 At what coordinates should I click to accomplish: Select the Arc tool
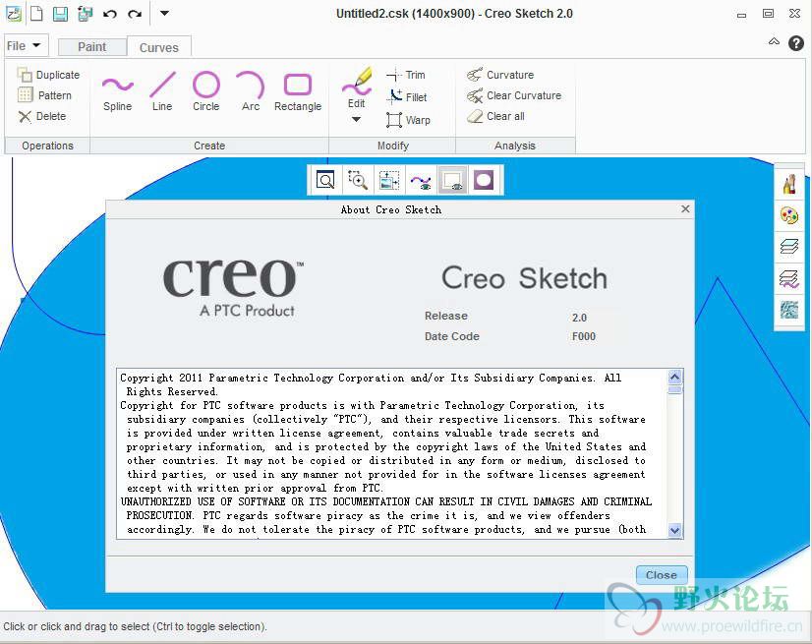pos(251,91)
